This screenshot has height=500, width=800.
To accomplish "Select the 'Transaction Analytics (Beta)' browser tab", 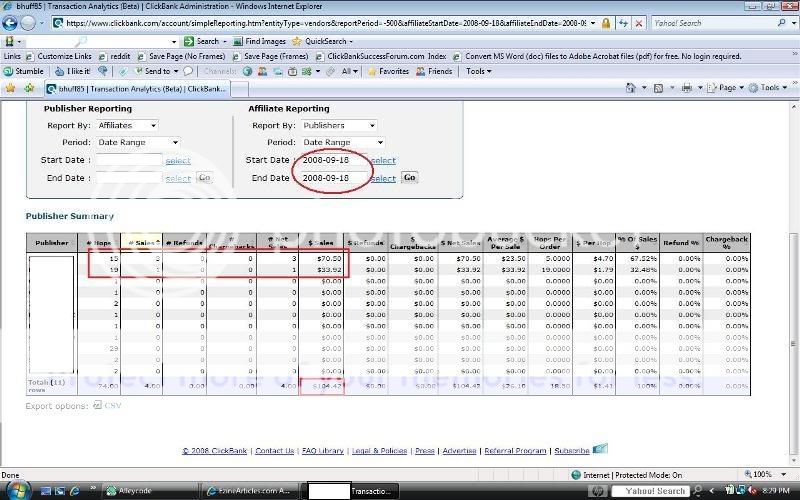I will 137,89.
